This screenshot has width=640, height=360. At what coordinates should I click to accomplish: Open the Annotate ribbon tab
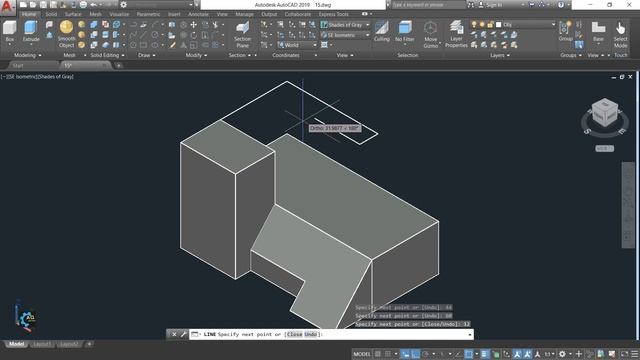point(198,14)
